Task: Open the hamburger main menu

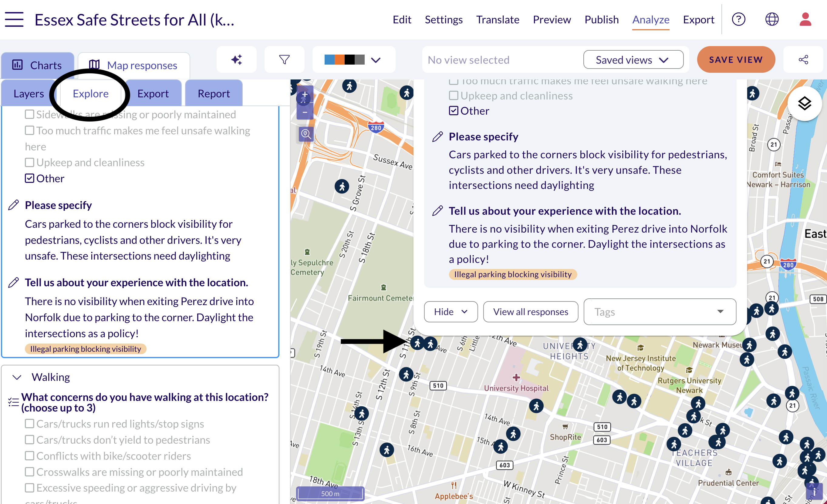Action: 14,19
